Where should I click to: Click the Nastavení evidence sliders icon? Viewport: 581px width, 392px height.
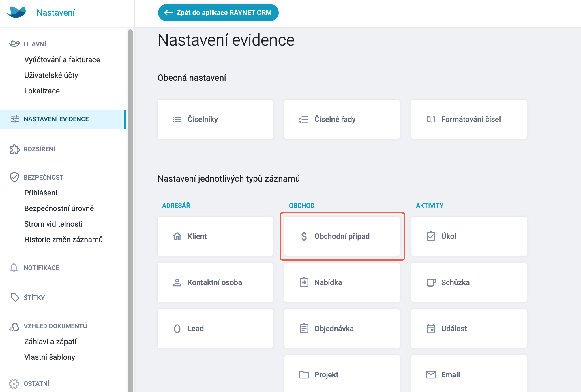click(x=15, y=119)
